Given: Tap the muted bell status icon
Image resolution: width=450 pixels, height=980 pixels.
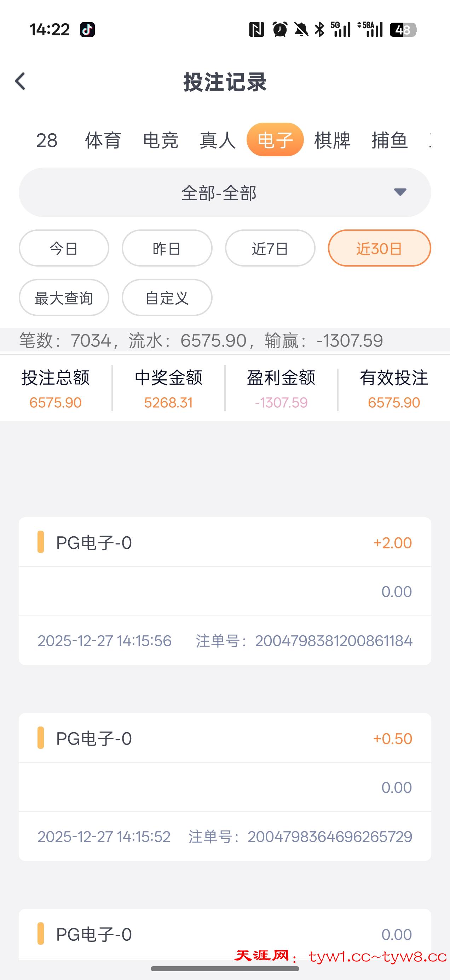Looking at the screenshot, I should tap(301, 30).
